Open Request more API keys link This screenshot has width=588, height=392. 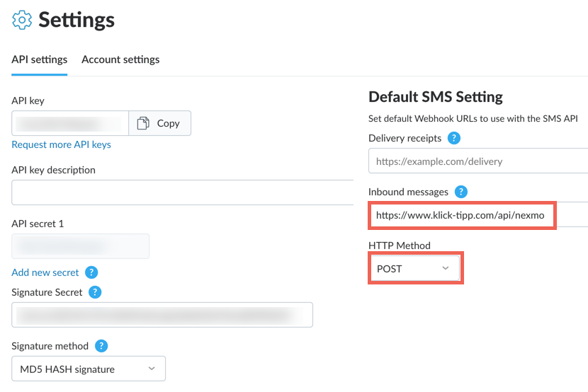pos(61,144)
